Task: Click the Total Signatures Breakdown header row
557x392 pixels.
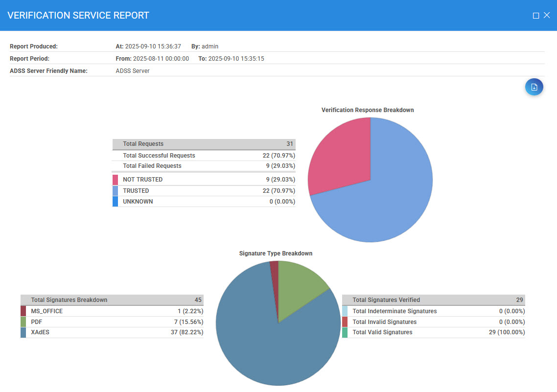Action: pos(112,300)
